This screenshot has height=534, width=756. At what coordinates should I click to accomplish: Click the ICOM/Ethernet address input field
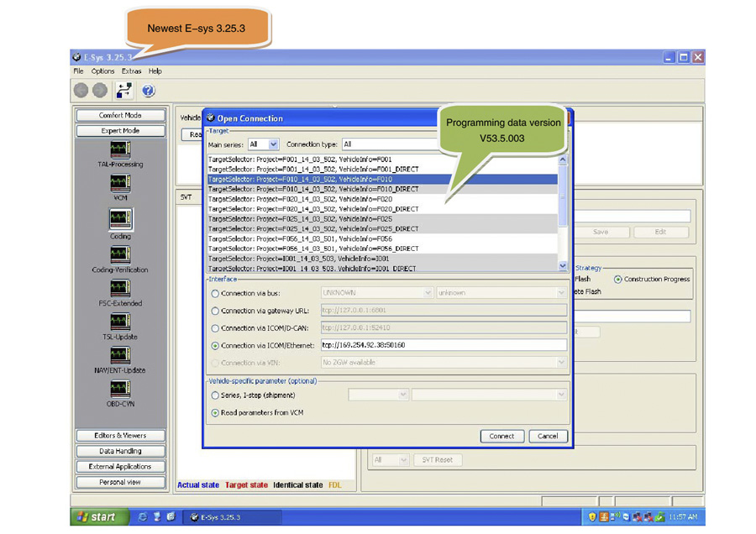[443, 345]
